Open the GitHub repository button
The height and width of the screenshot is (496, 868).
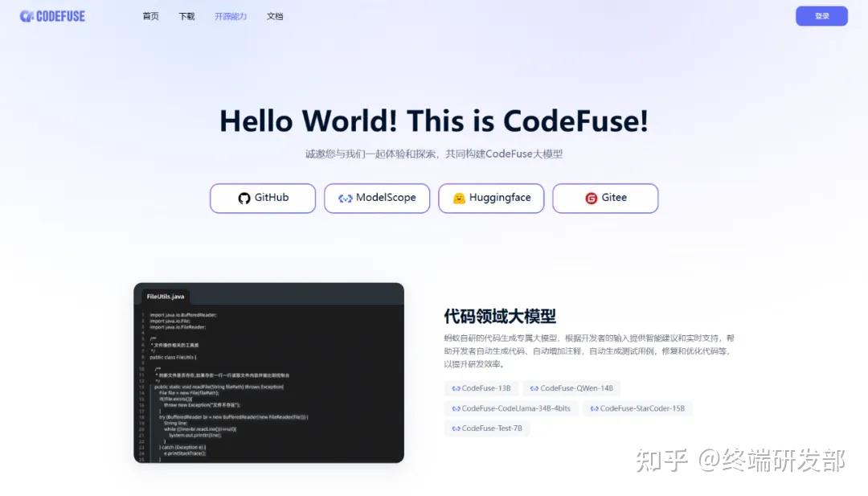[263, 199]
